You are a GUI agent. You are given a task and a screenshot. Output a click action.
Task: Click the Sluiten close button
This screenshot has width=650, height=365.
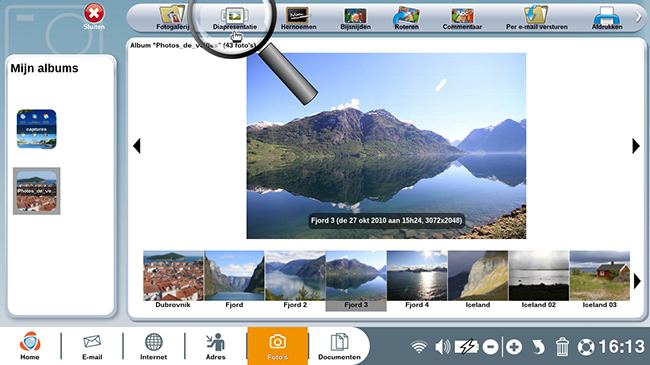point(94,17)
